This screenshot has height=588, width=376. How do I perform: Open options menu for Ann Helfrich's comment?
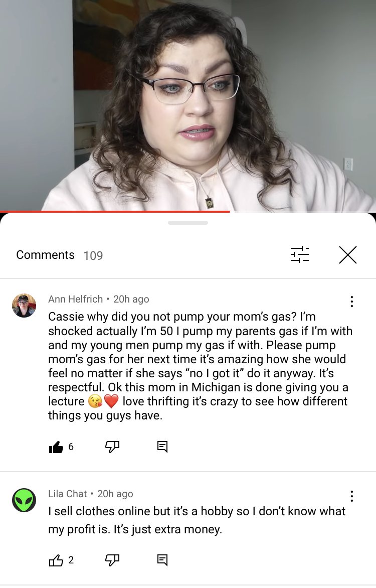point(351,302)
